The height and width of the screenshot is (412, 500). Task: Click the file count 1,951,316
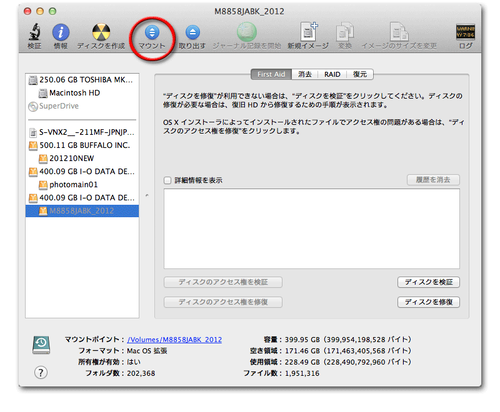[302, 374]
